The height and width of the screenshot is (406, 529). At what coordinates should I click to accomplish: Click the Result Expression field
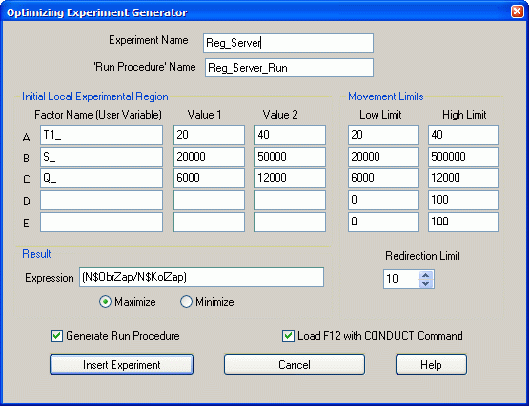point(201,277)
